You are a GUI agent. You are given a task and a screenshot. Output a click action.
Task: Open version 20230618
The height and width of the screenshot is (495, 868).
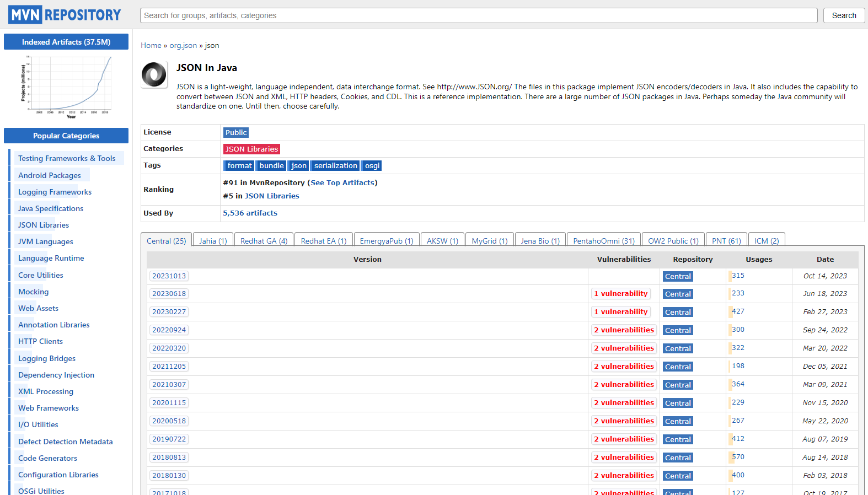click(169, 293)
